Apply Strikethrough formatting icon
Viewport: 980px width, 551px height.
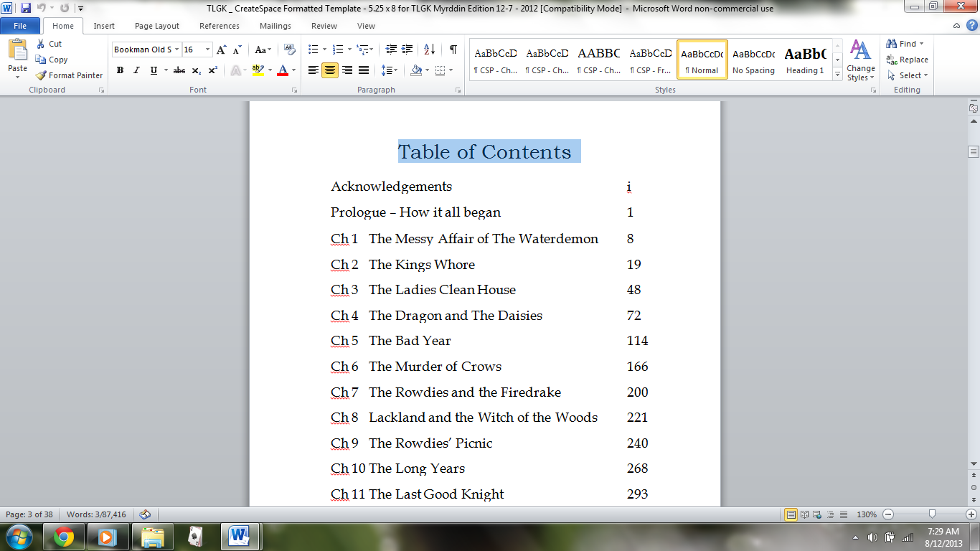point(179,70)
